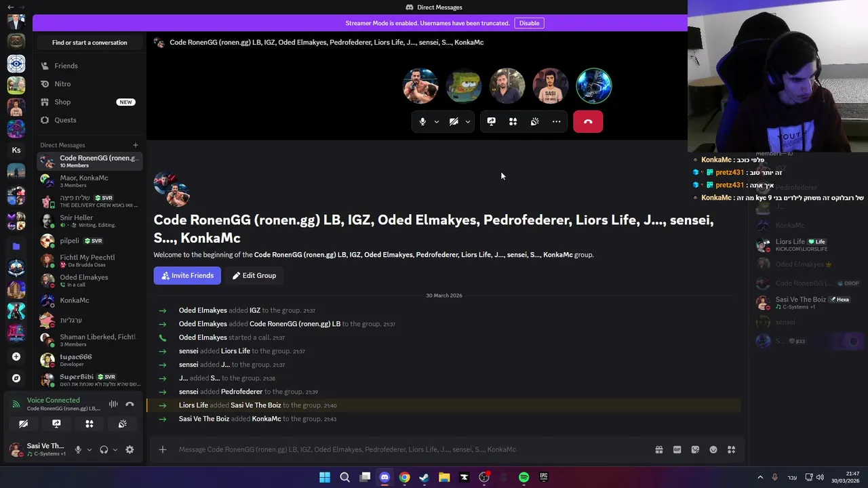Open SuperBibi direct message

tap(90, 380)
